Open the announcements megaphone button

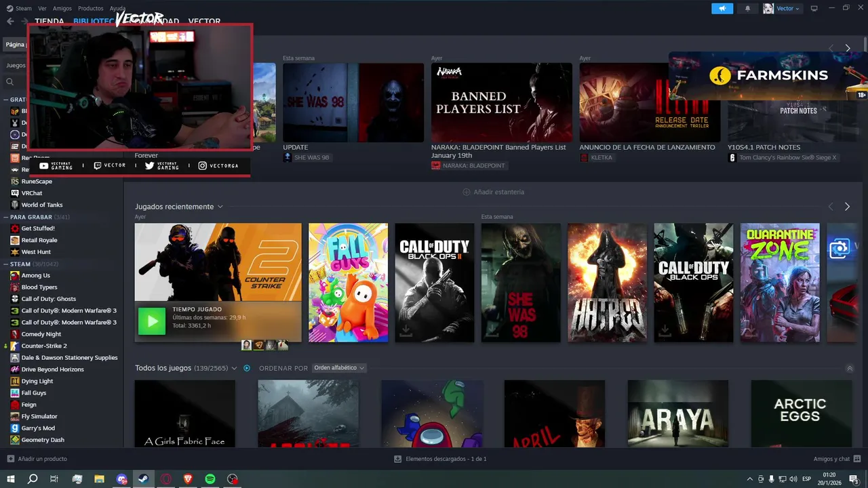722,8
